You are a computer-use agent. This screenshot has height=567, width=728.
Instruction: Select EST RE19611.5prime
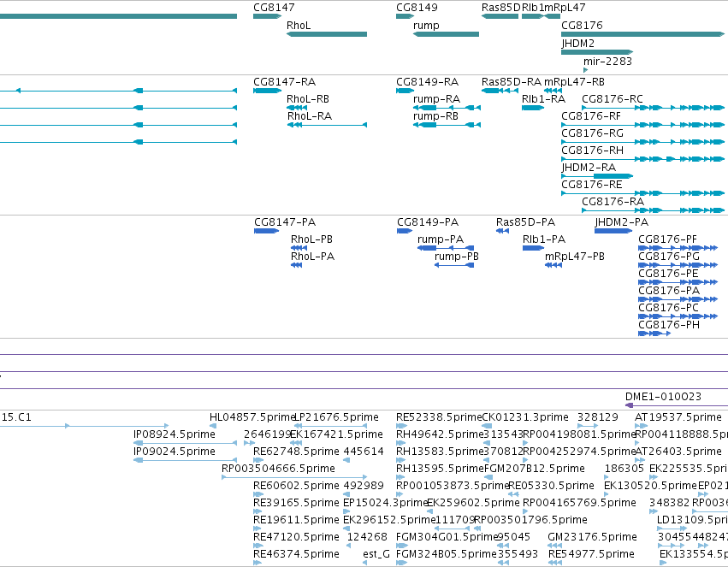(x=296, y=520)
